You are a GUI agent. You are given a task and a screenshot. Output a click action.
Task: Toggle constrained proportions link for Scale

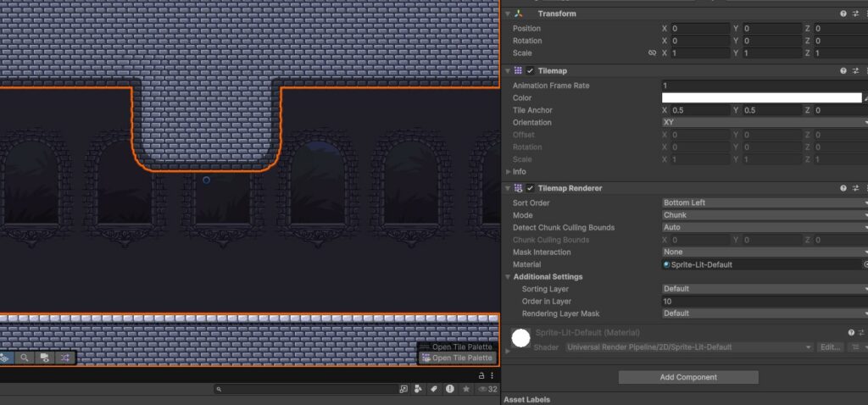[x=652, y=53]
